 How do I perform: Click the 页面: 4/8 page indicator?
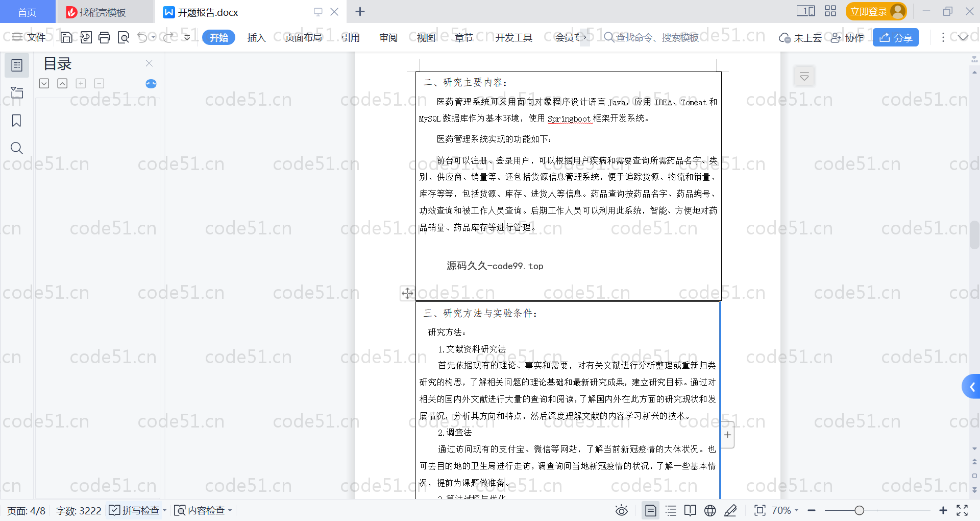[x=26, y=511]
